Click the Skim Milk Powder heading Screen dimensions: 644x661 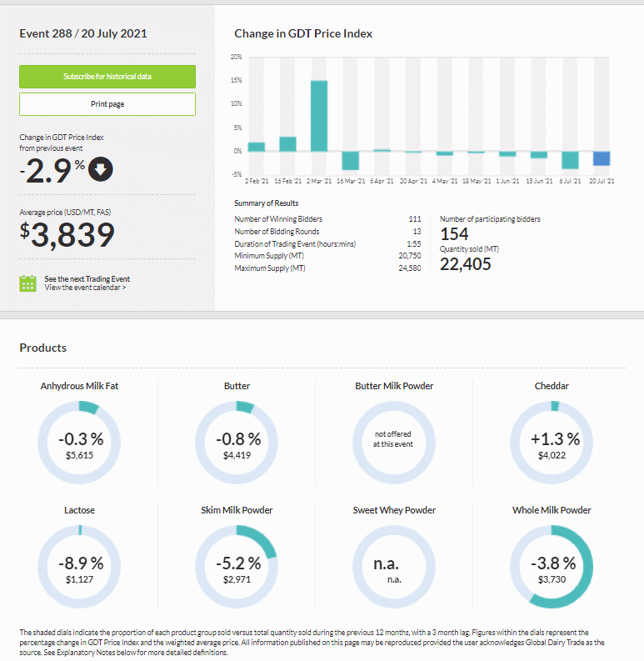[237, 510]
